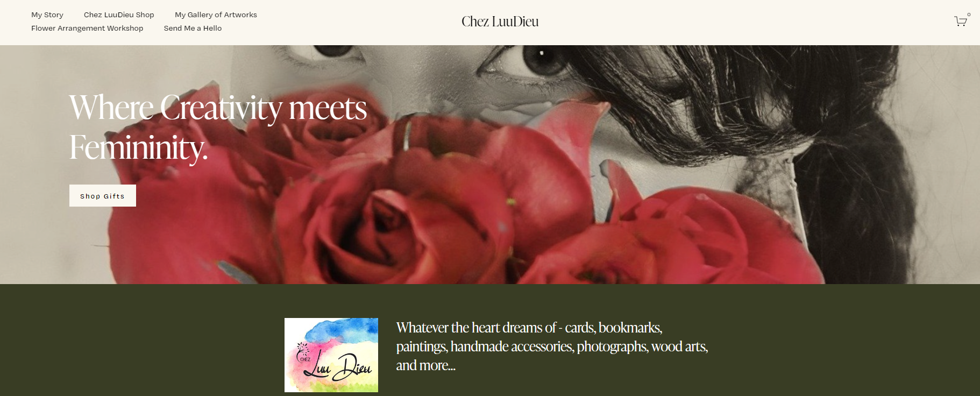This screenshot has width=980, height=396.
Task: Click the woman's right-side eye in the banner
Action: pyautogui.click(x=541, y=62)
